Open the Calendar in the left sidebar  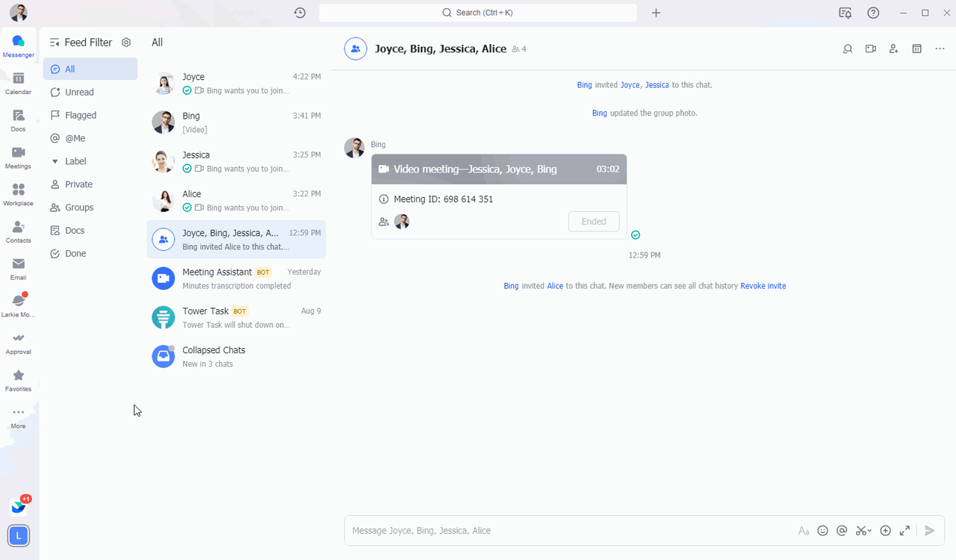point(18,83)
